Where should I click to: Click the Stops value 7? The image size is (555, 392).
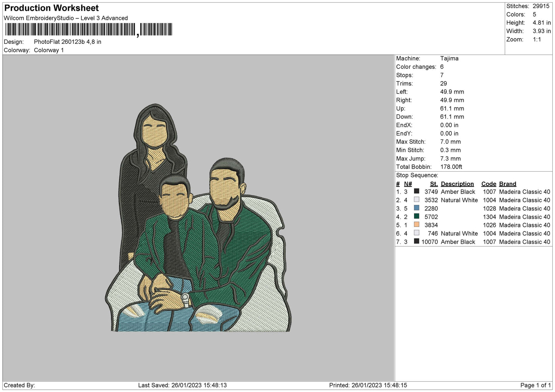[x=442, y=75]
